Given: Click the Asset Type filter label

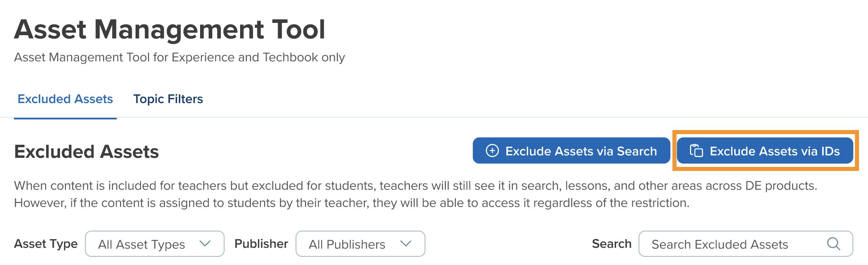Looking at the screenshot, I should [x=46, y=244].
